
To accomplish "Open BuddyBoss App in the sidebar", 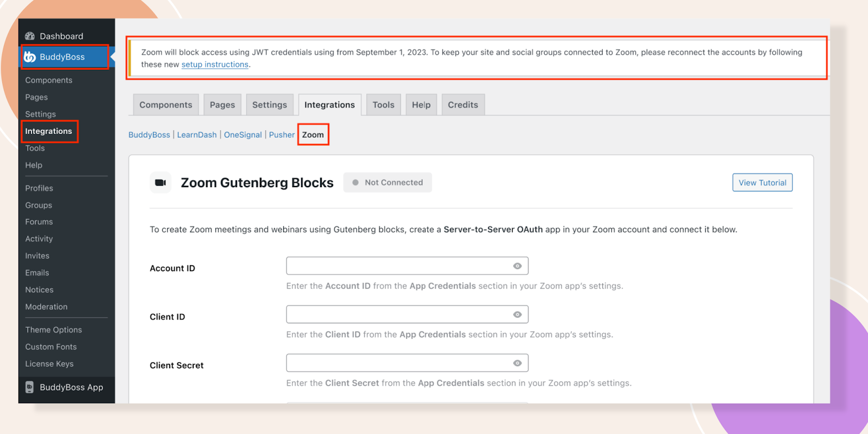I will click(72, 387).
